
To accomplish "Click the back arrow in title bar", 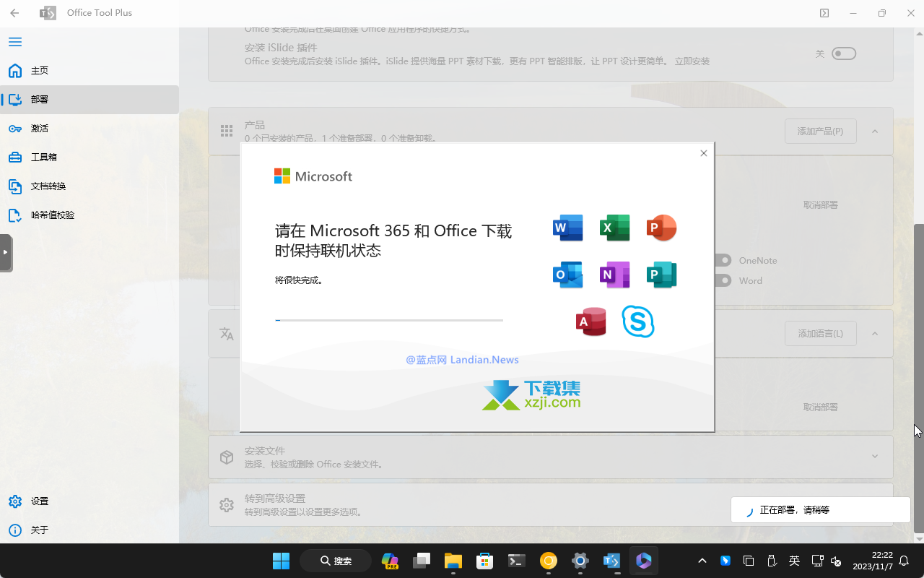I will coord(14,13).
